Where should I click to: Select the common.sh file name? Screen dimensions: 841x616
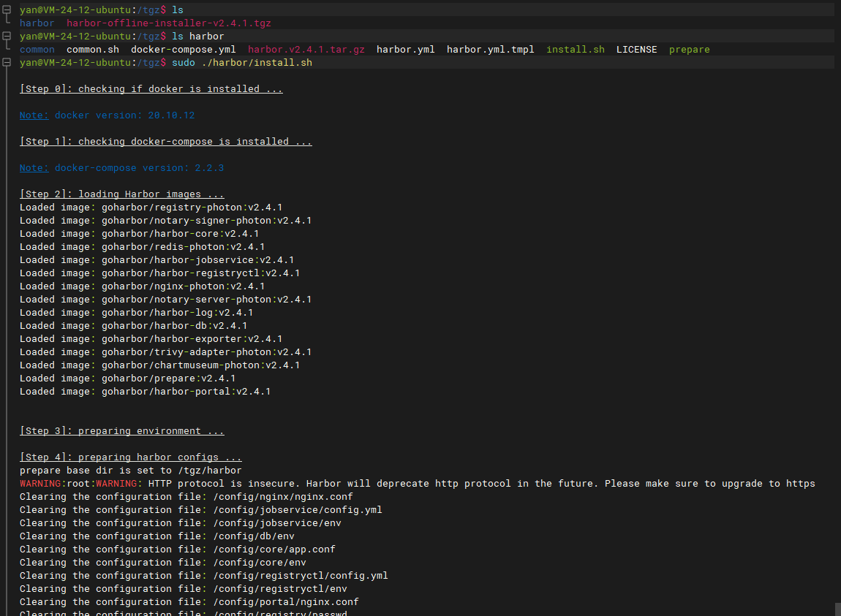(93, 49)
